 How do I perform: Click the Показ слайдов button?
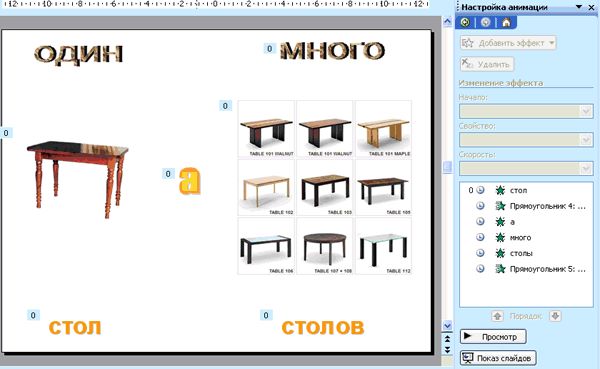click(498, 358)
